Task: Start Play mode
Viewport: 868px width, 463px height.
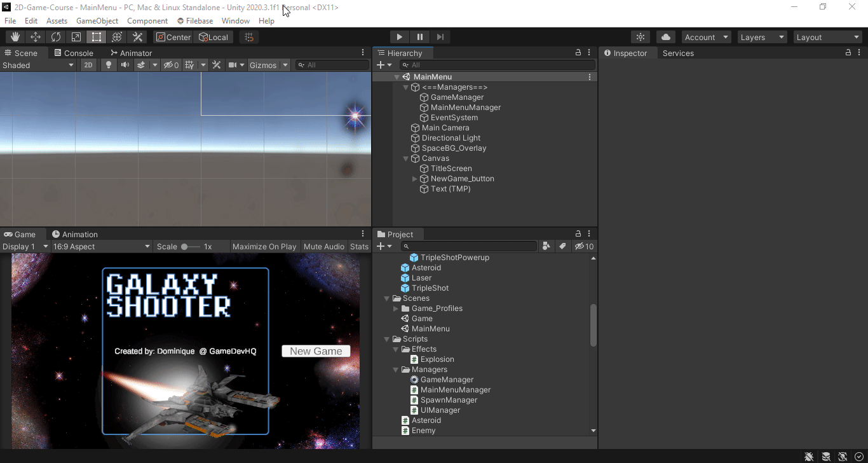Action: click(x=399, y=37)
